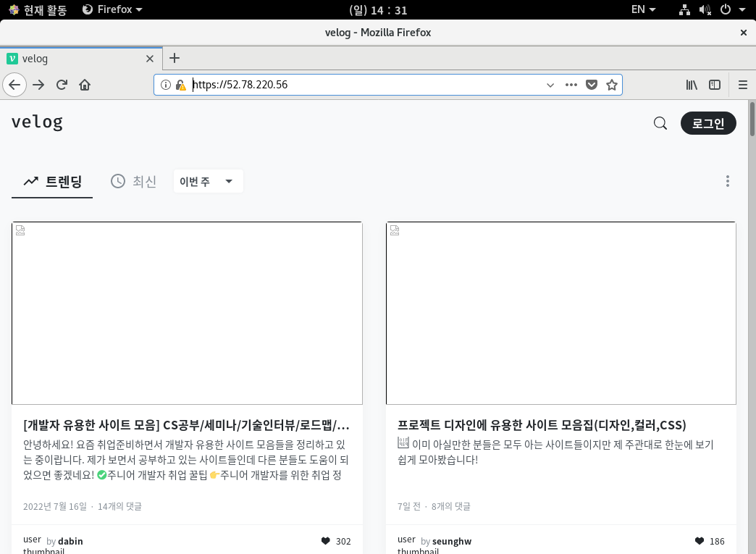Select the velog browser tab

point(81,59)
